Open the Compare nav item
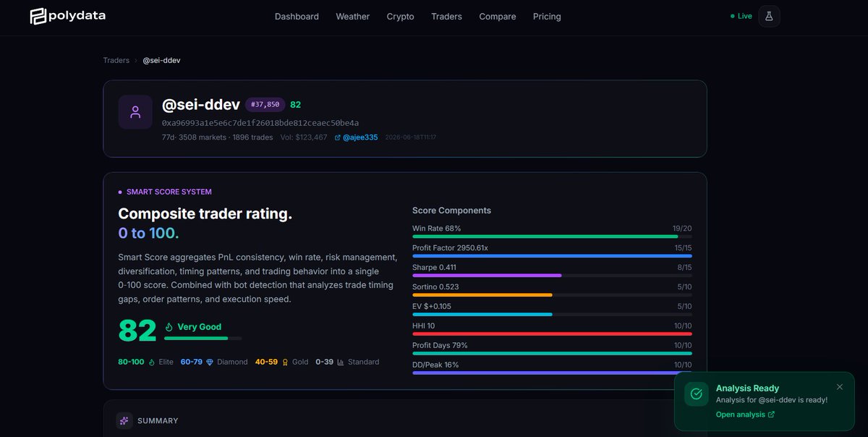 coord(498,16)
